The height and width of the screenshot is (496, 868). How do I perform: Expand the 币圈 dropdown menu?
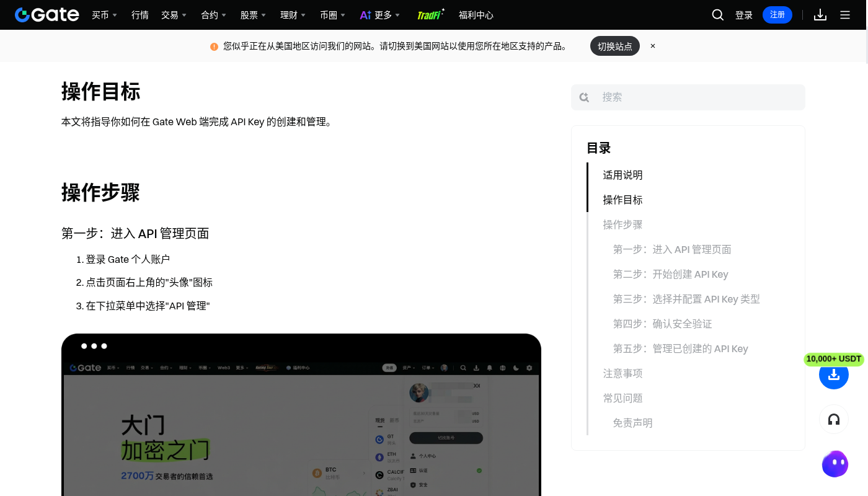click(x=333, y=15)
